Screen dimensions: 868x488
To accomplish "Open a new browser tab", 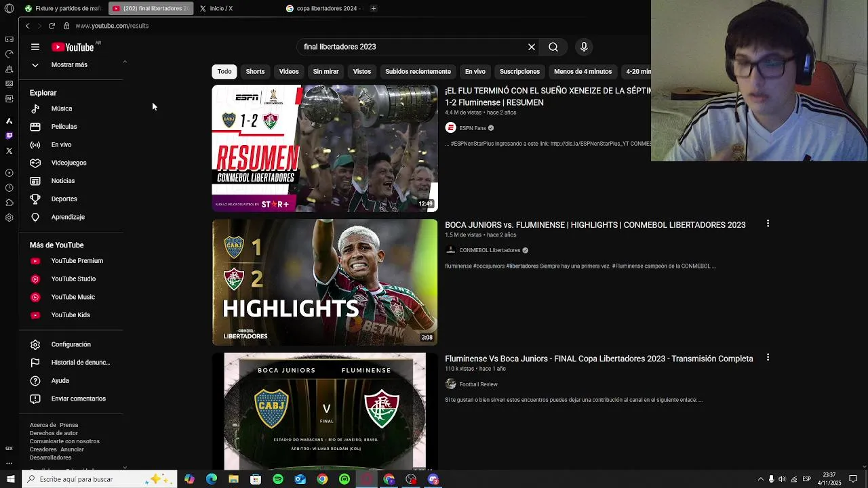I will click(x=373, y=8).
